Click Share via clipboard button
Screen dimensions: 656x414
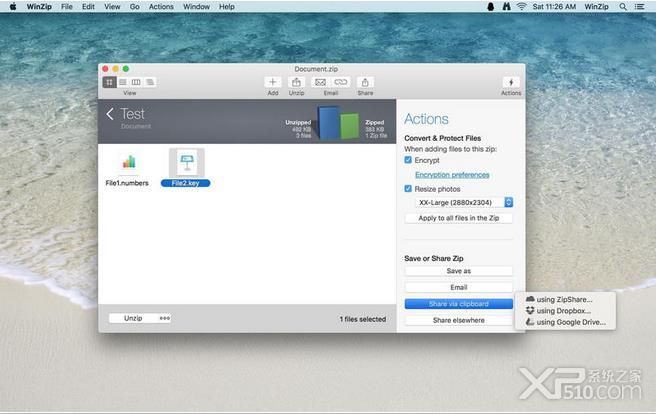point(459,304)
